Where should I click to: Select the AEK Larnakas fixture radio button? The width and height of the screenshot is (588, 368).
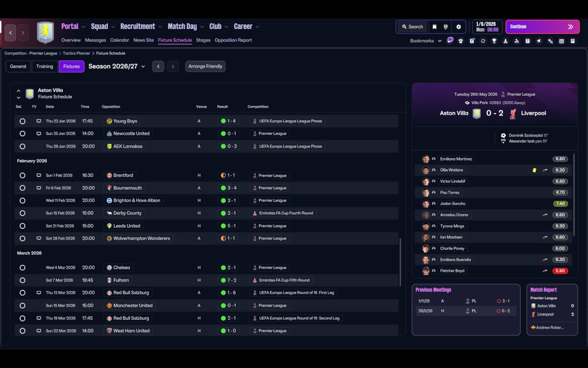pyautogui.click(x=23, y=146)
